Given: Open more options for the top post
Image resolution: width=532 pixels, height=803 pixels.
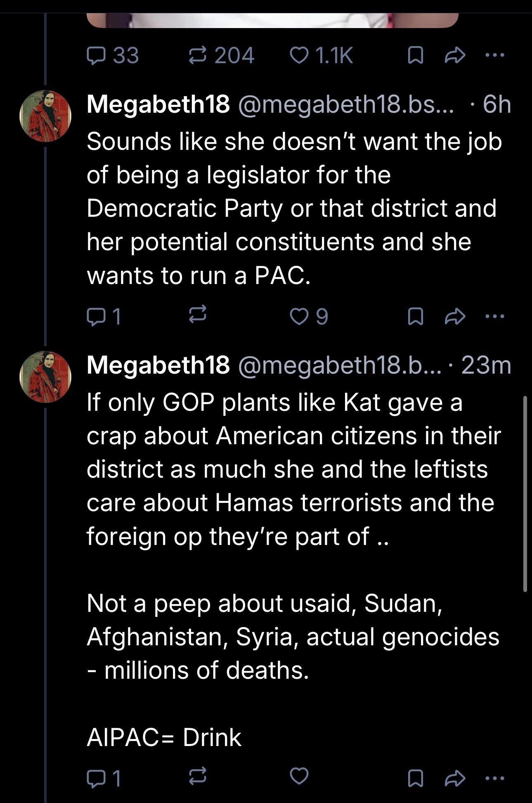Looking at the screenshot, I should click(495, 56).
